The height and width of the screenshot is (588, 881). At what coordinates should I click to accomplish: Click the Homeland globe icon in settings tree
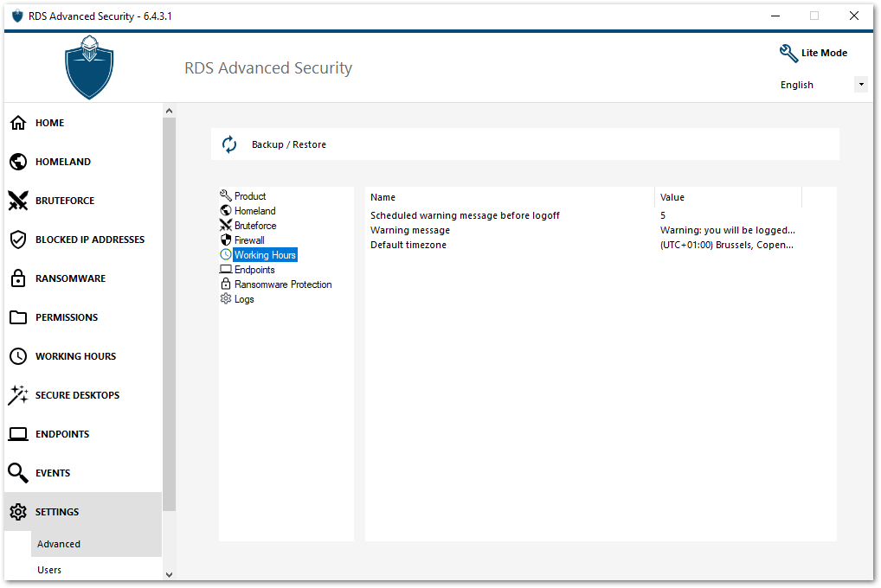point(226,211)
